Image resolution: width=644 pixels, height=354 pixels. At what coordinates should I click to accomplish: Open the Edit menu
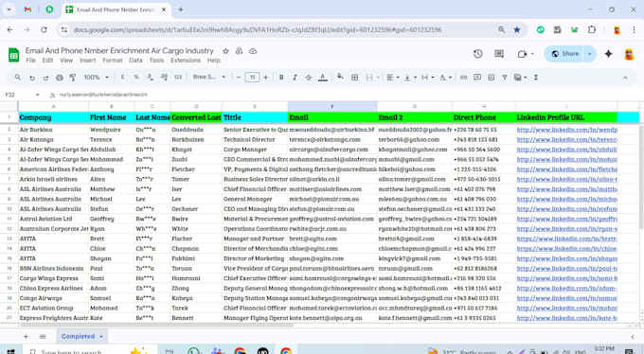click(47, 61)
